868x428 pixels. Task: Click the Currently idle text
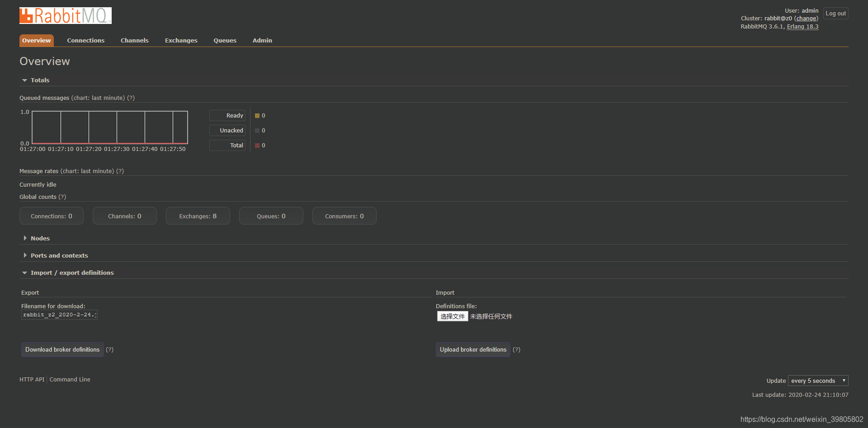click(x=38, y=185)
